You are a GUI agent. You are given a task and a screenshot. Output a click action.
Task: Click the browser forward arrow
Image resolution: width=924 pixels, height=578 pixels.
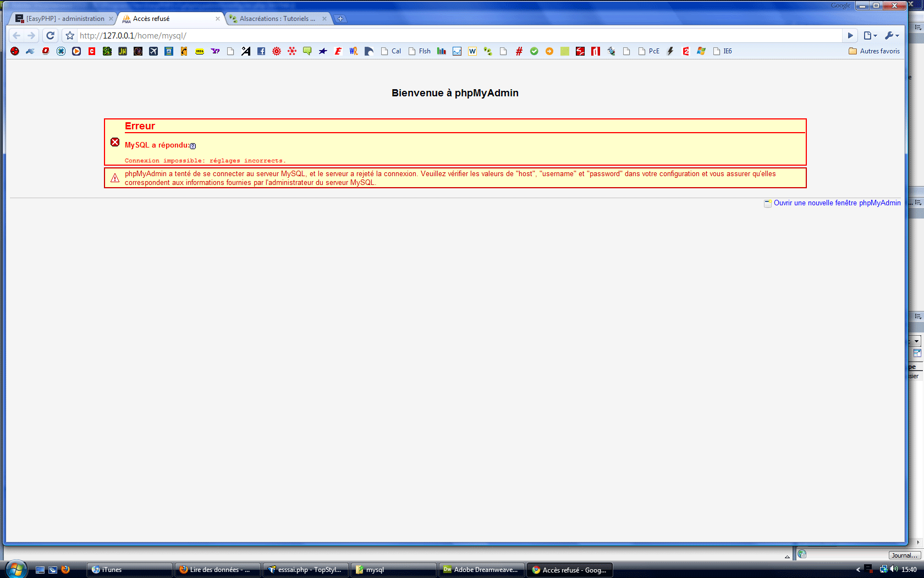pyautogui.click(x=31, y=36)
